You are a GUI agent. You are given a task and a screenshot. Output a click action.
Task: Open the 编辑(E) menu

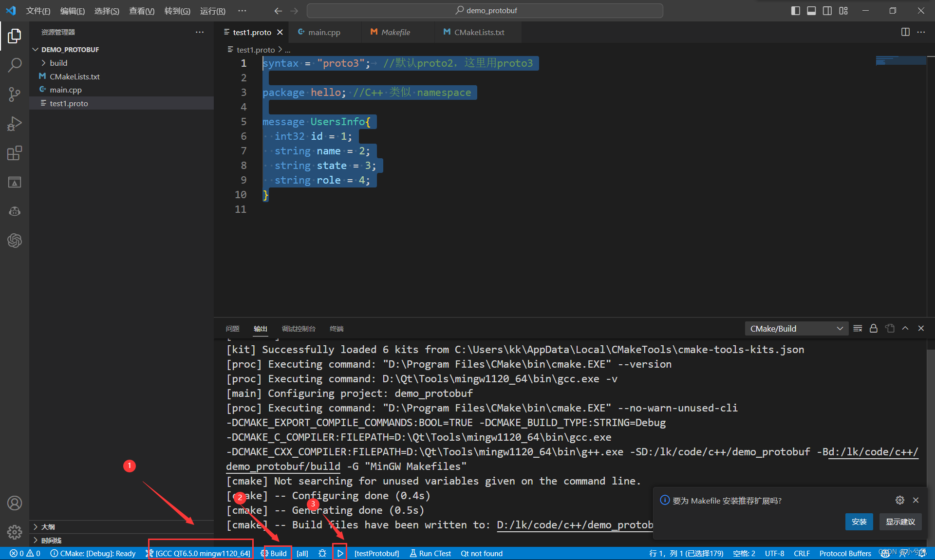click(x=73, y=11)
